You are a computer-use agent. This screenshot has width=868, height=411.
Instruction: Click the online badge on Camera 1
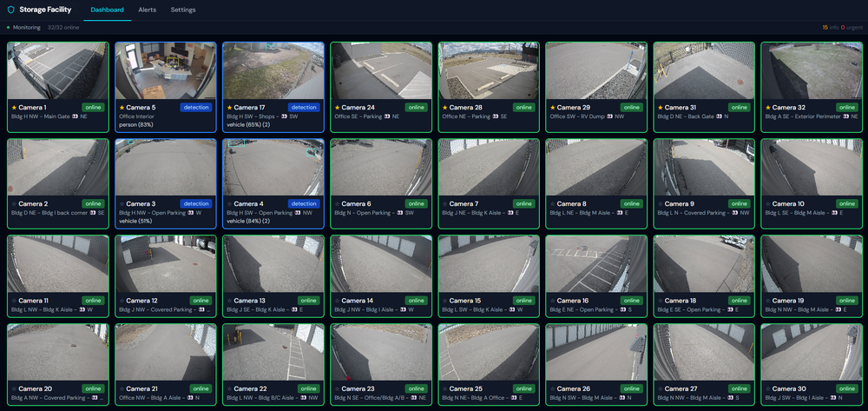93,108
